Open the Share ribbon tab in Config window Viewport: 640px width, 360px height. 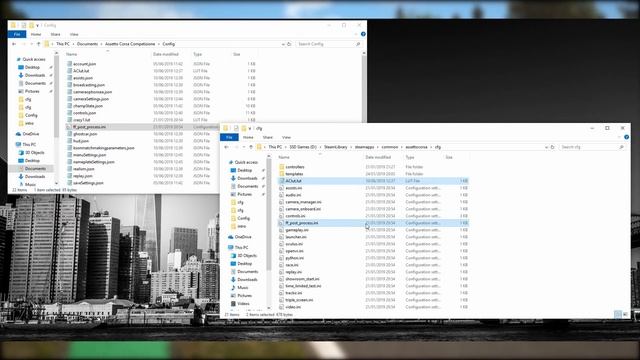coord(55,34)
